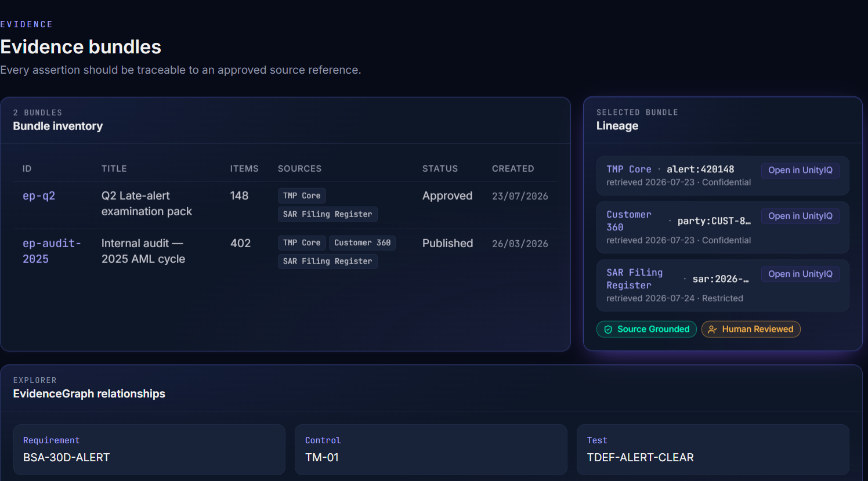Click the sar:2026-… reference text
This screenshot has width=868, height=481.
[721, 279]
